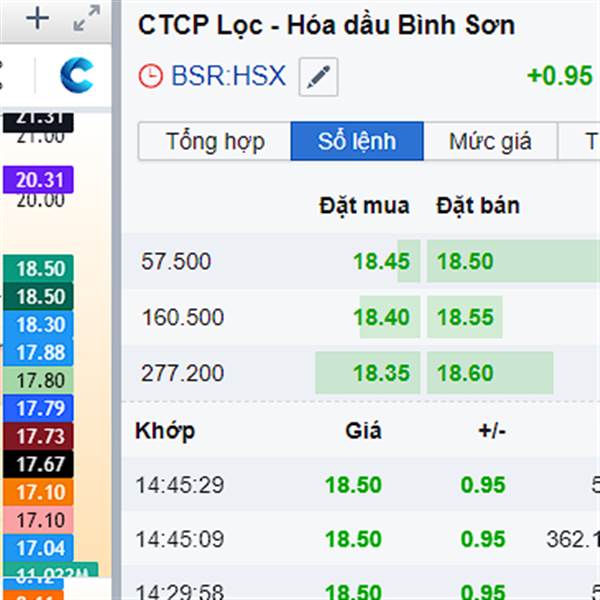The height and width of the screenshot is (600, 600).
Task: Click bid price 18.35
Action: click(382, 373)
